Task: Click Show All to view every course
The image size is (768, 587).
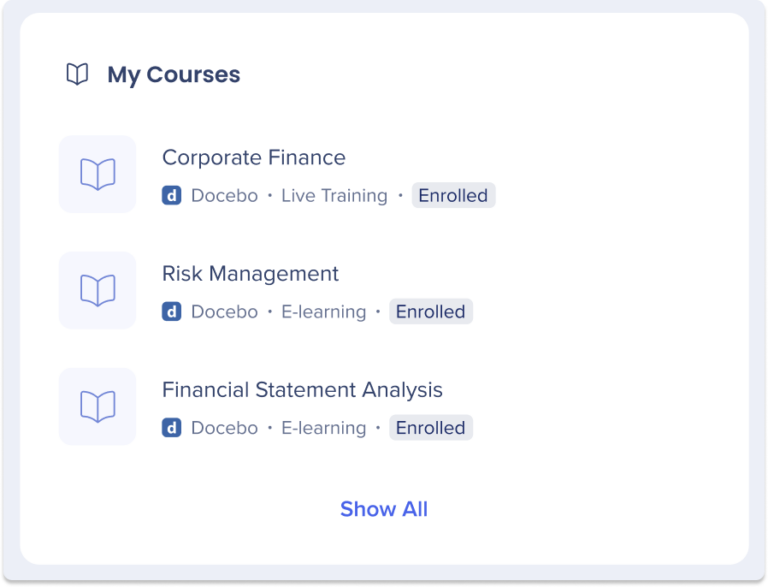Action: 384,509
